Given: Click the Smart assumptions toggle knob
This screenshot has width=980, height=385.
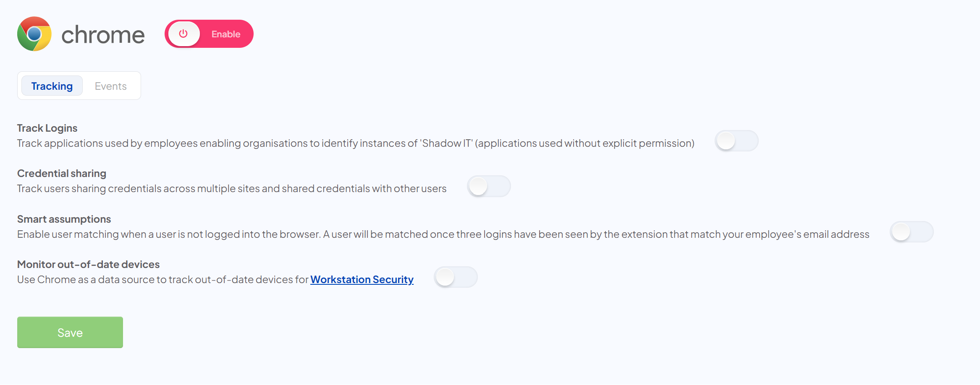Looking at the screenshot, I should pyautogui.click(x=901, y=232).
